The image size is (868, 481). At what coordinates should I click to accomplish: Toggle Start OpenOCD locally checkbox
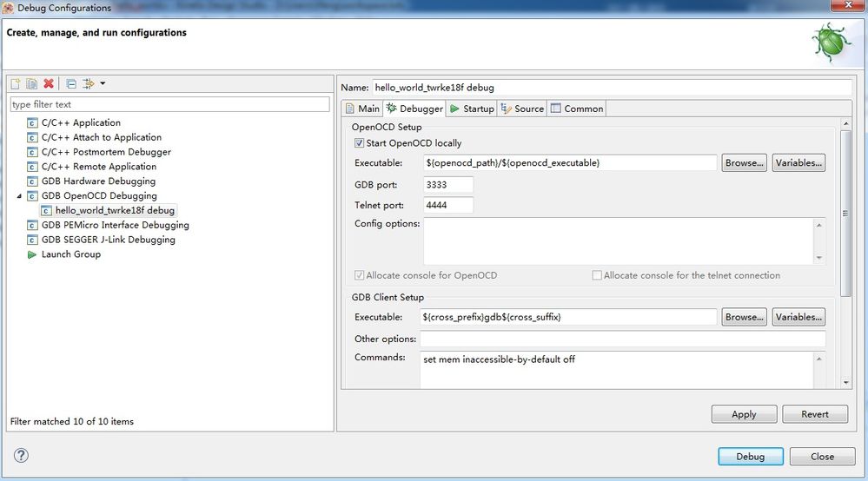(x=359, y=143)
